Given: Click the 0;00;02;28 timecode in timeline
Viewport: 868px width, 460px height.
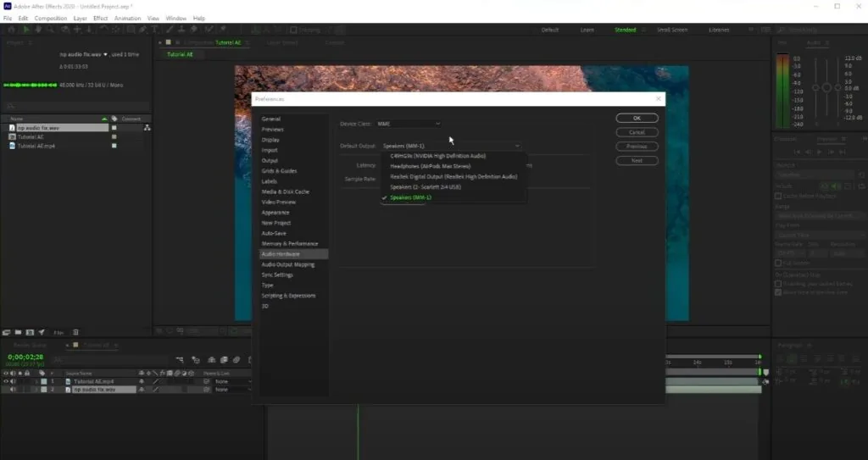Looking at the screenshot, I should pyautogui.click(x=25, y=357).
